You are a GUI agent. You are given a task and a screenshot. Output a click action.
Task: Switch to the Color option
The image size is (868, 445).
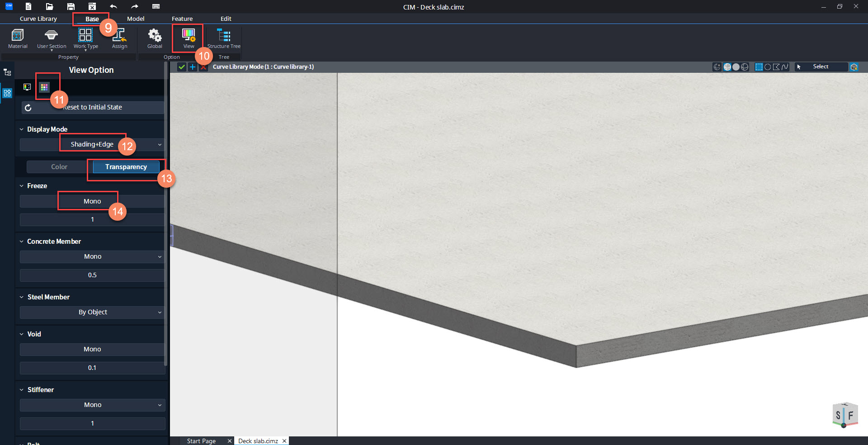(59, 167)
